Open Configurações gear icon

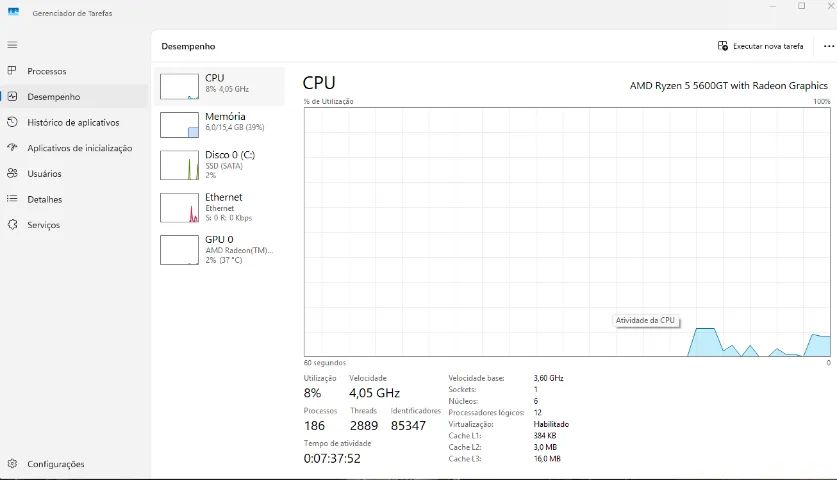(12, 464)
